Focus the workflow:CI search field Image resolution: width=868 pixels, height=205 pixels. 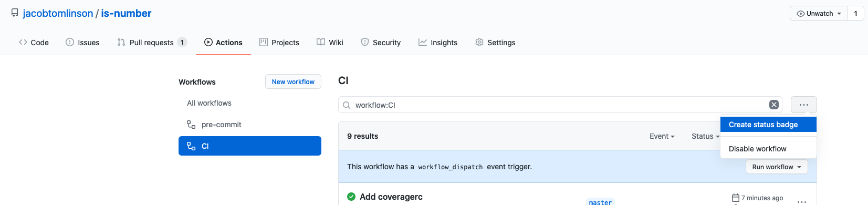(x=560, y=105)
